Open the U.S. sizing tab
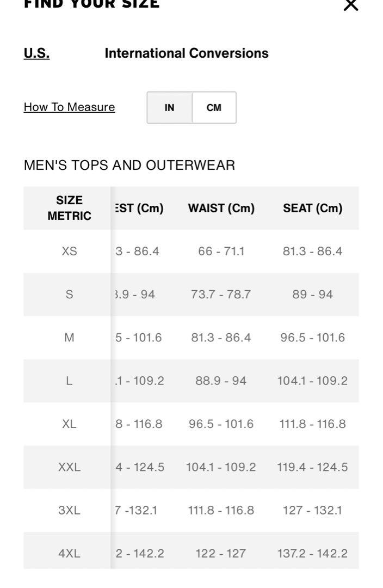 (37, 53)
